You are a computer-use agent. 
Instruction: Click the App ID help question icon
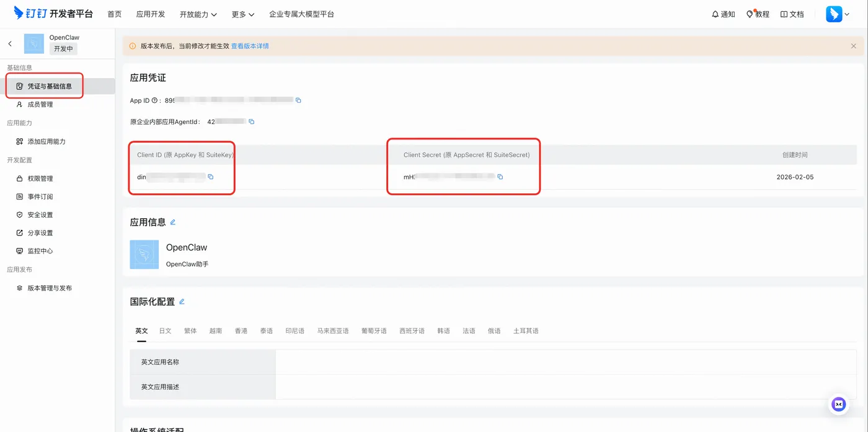(154, 100)
